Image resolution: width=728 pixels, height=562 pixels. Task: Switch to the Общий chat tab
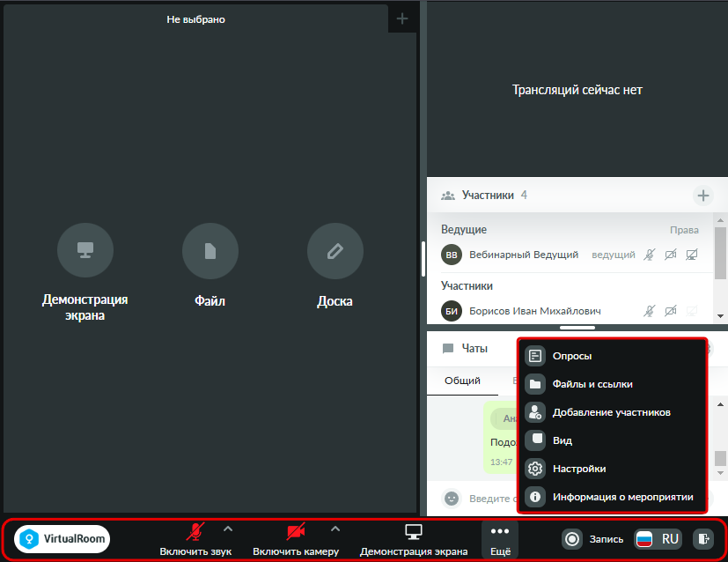462,381
